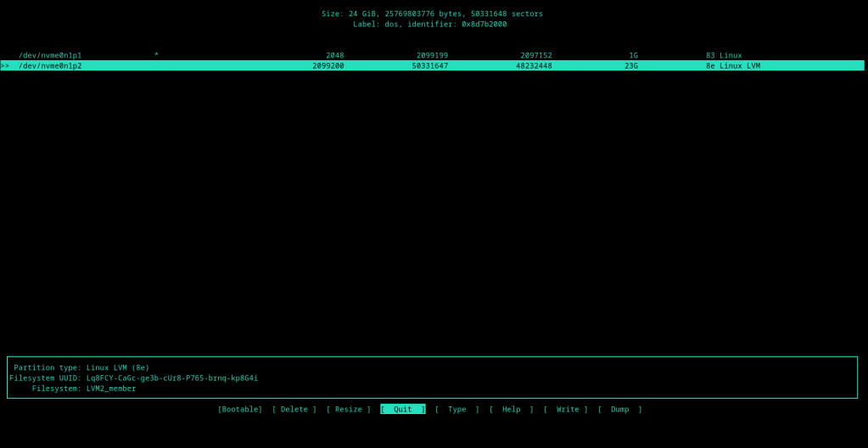Viewport: 868px width, 448px height.
Task: Click the Filesystem UUID line
Action: pyautogui.click(x=134, y=378)
